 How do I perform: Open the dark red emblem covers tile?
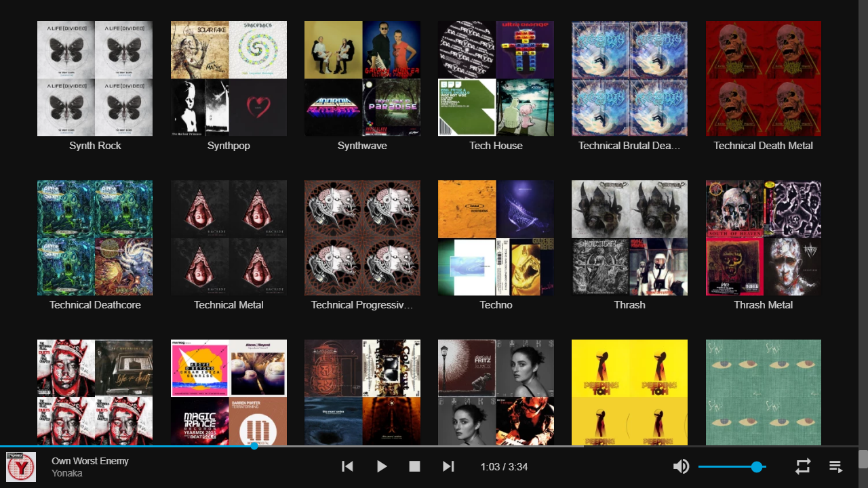coord(362,392)
